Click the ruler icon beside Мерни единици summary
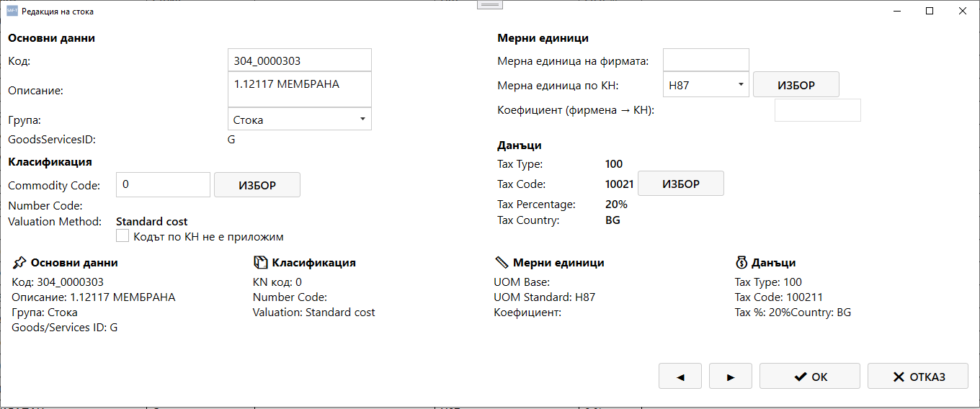980x409 pixels. click(x=502, y=263)
